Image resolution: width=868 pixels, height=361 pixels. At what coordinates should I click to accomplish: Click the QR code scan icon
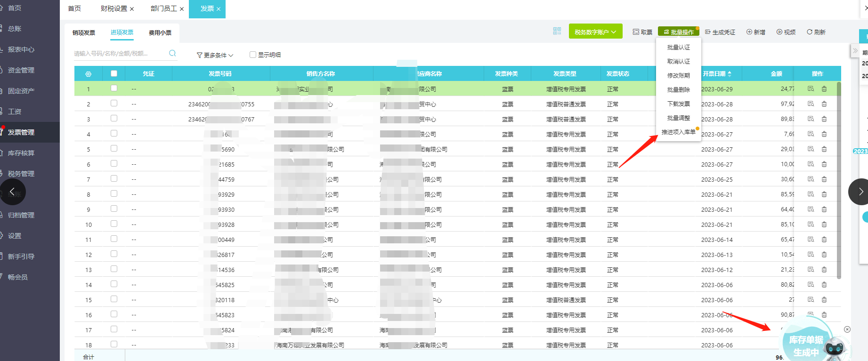pos(557,31)
